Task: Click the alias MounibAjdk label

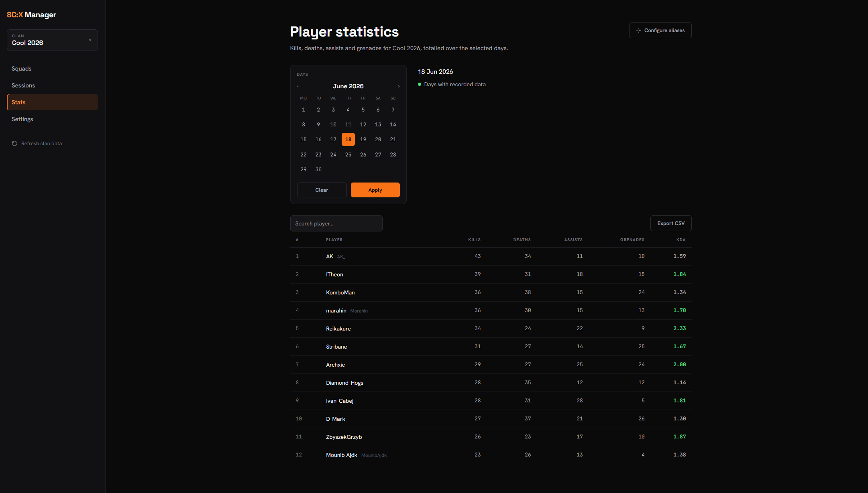Action: tap(374, 455)
